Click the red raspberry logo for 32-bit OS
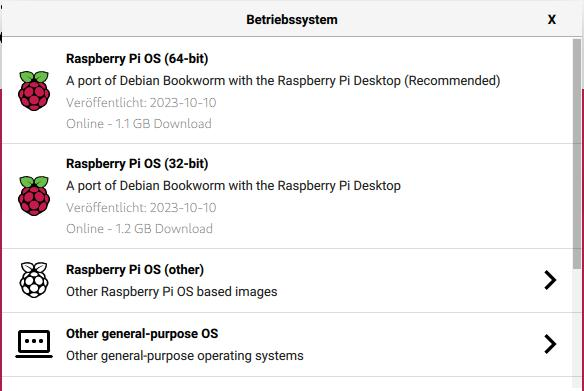The width and height of the screenshot is (584, 391). click(x=34, y=196)
